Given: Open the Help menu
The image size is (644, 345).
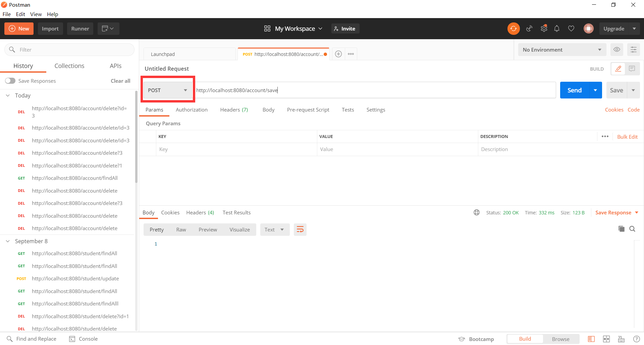Looking at the screenshot, I should click(52, 14).
